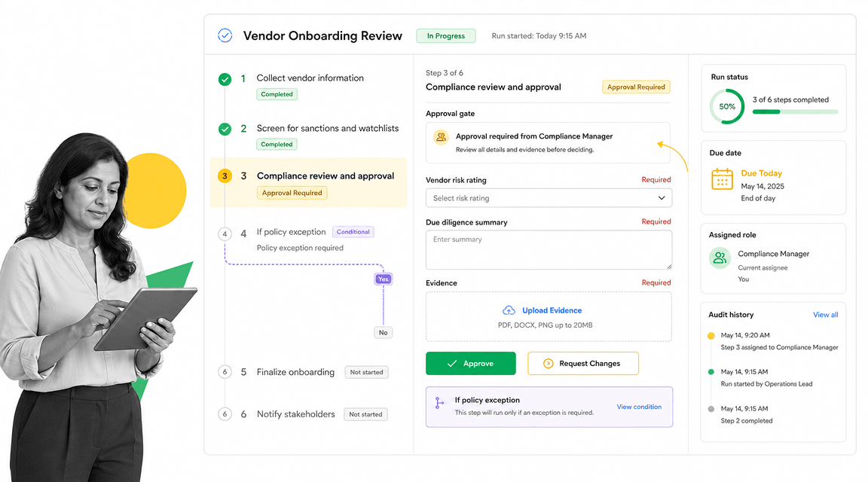Screen dimensions: 868x482
Task: Click the Approval Required badge in step header
Action: pyautogui.click(x=636, y=87)
